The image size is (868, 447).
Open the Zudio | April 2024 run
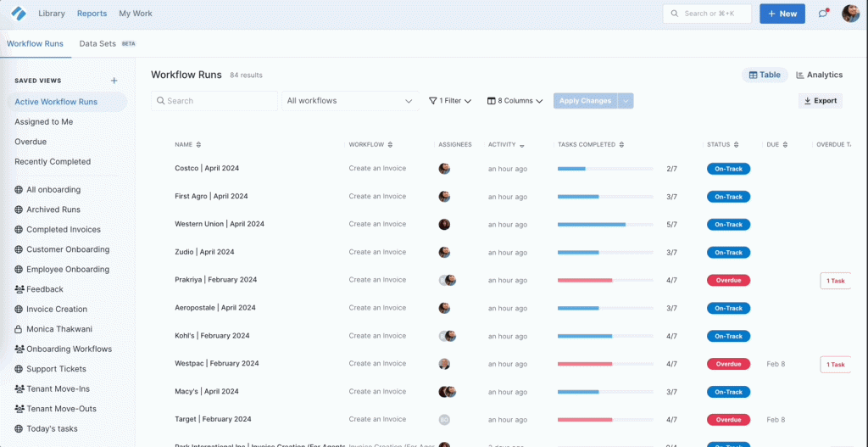[x=204, y=252]
